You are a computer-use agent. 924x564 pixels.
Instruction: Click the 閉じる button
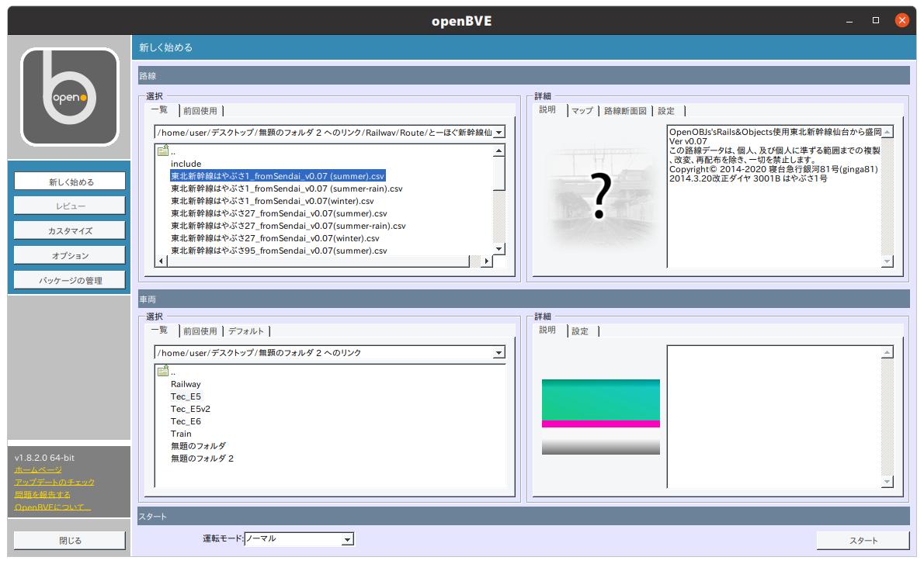click(x=70, y=541)
